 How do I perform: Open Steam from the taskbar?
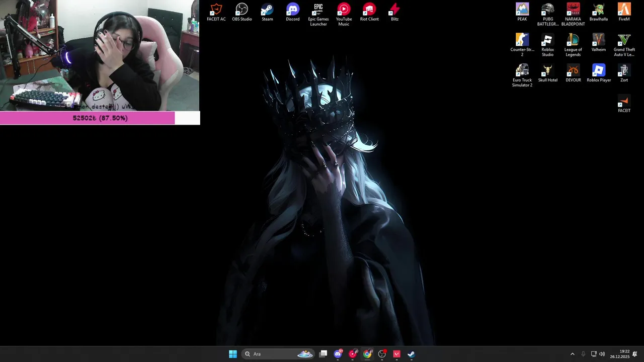(411, 354)
